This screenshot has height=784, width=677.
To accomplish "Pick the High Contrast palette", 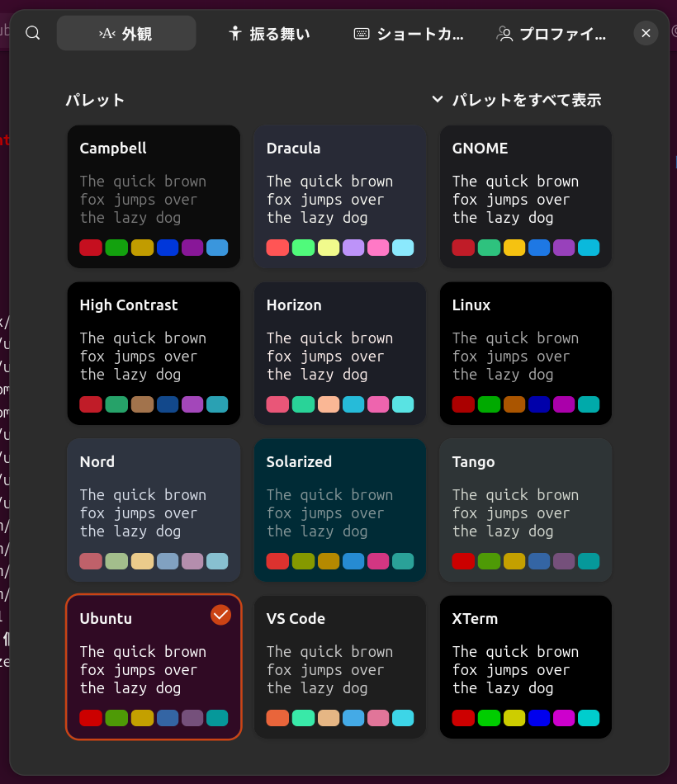I will click(154, 353).
